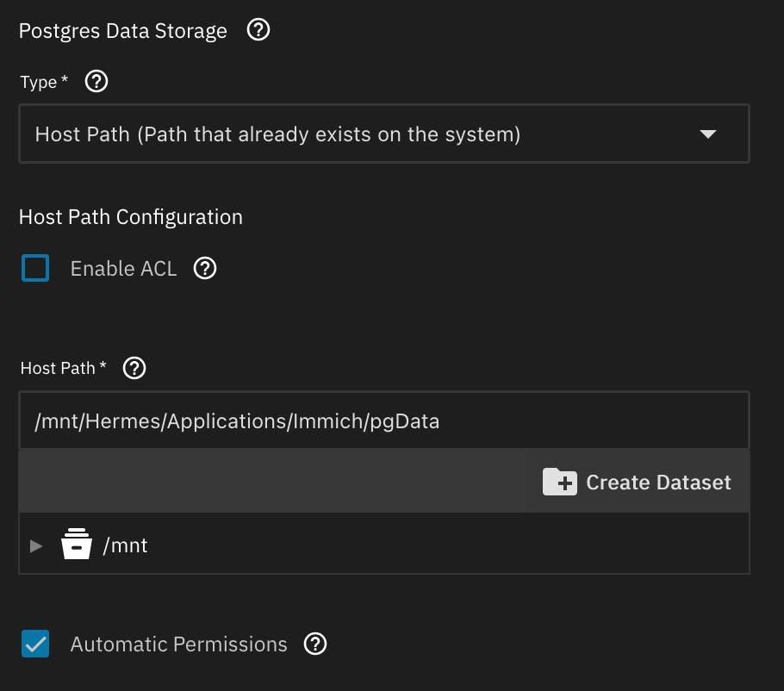Click help icon beside Postgres Data Storage
Image resolution: width=784 pixels, height=691 pixels.
[258, 31]
